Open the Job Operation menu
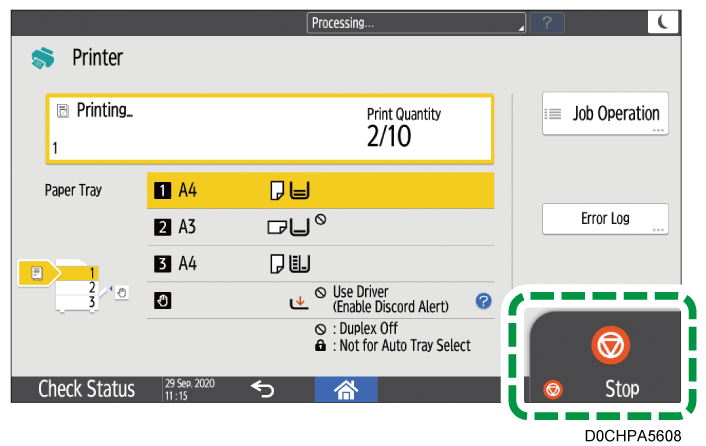The height and width of the screenshot is (446, 706). (605, 114)
